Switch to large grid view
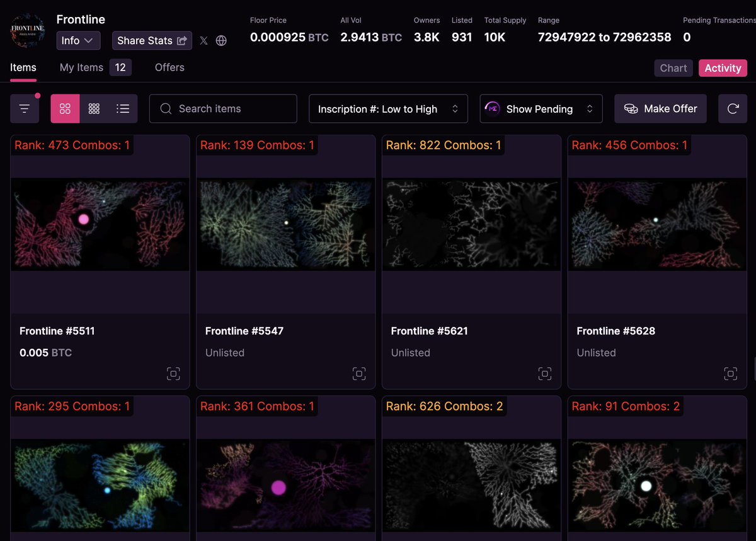 (x=65, y=109)
